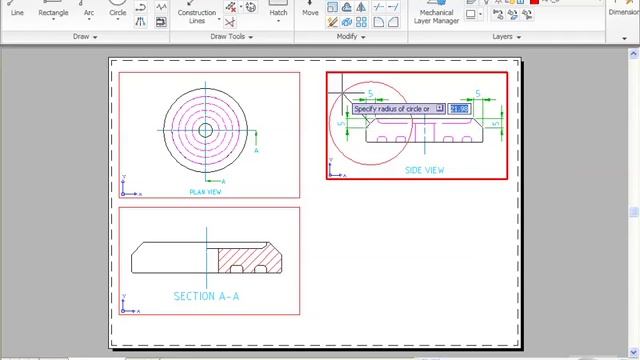
Task: Click the Dimension button
Action: tap(624, 9)
